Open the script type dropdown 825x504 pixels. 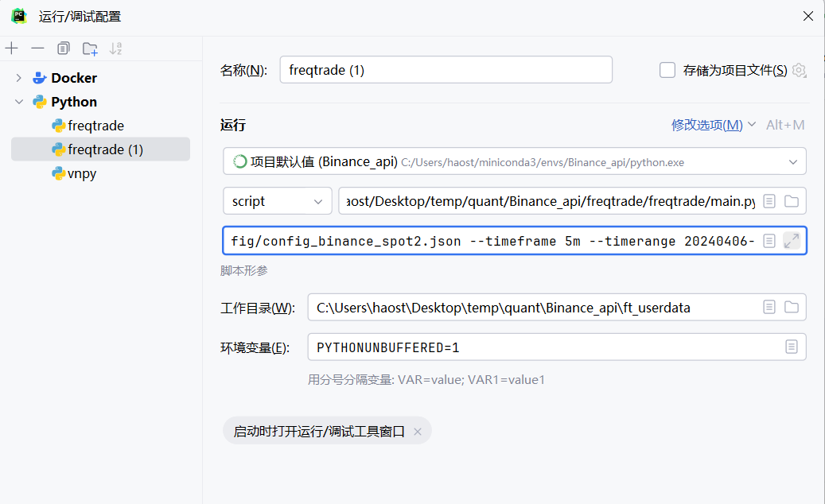pos(278,201)
